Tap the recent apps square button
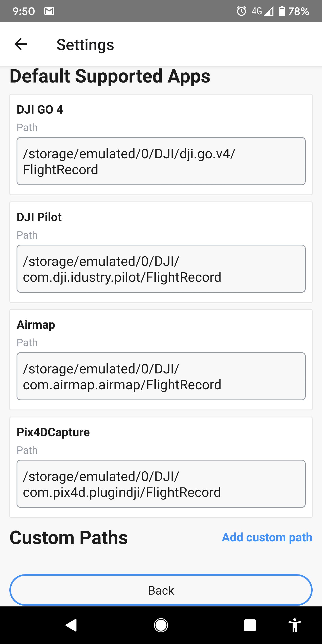The width and height of the screenshot is (322, 644). tap(250, 625)
